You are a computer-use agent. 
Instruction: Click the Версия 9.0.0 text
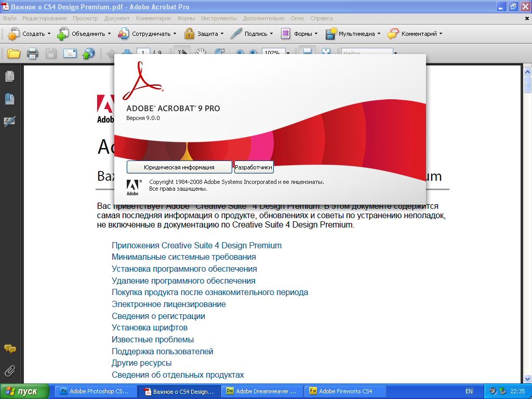tap(143, 118)
